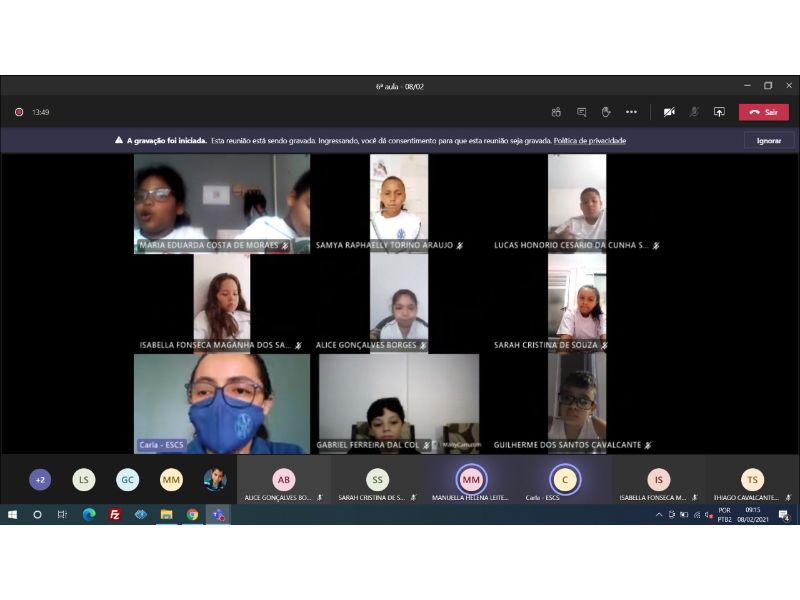Click the red recording indicator
The width and height of the screenshot is (800, 600).
coord(19,112)
